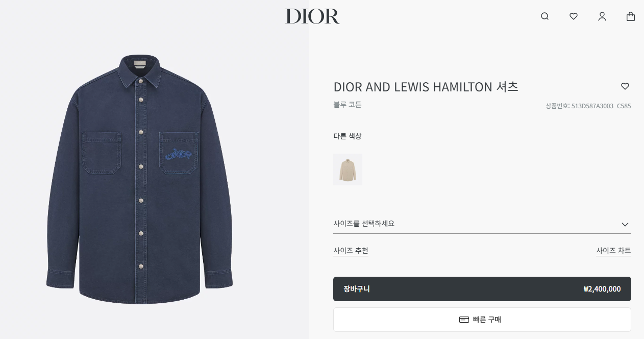Expand the 사이즈를 선택하세요 size dropdown

click(x=482, y=224)
